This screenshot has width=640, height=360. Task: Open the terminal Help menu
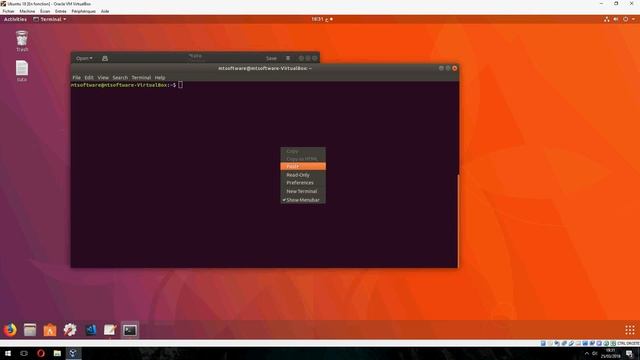(160, 78)
